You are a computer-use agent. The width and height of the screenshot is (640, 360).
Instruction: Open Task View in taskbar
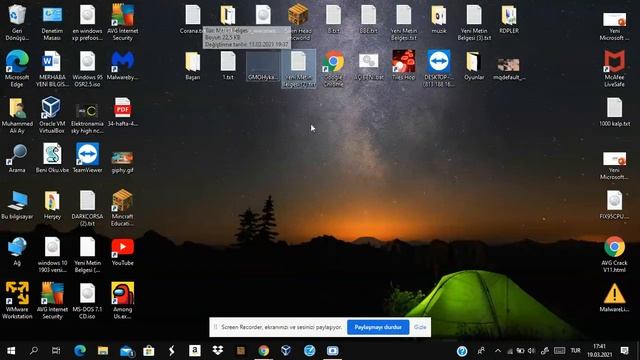pyautogui.click(x=56, y=351)
